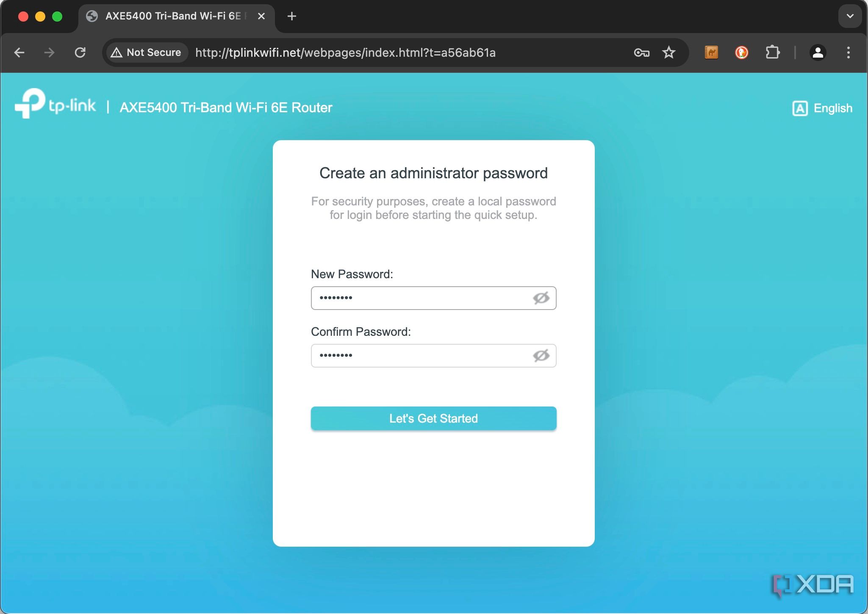The width and height of the screenshot is (868, 614).
Task: Open Chrome's three-dot menu
Action: click(x=848, y=53)
